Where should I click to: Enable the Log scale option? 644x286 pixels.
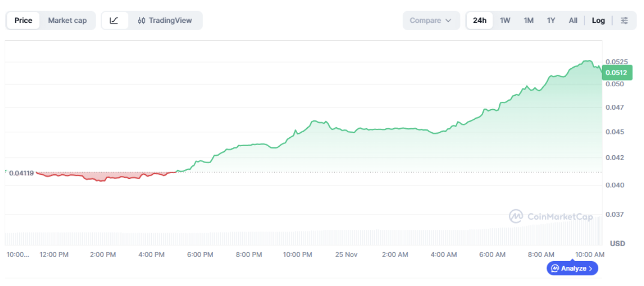(x=598, y=21)
